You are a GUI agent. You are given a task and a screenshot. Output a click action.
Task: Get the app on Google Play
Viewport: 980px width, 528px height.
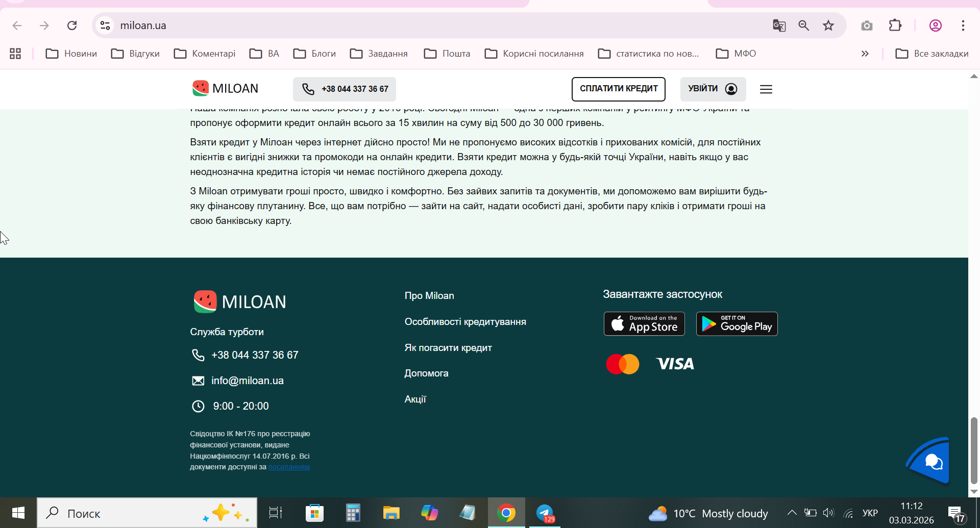[x=737, y=324]
